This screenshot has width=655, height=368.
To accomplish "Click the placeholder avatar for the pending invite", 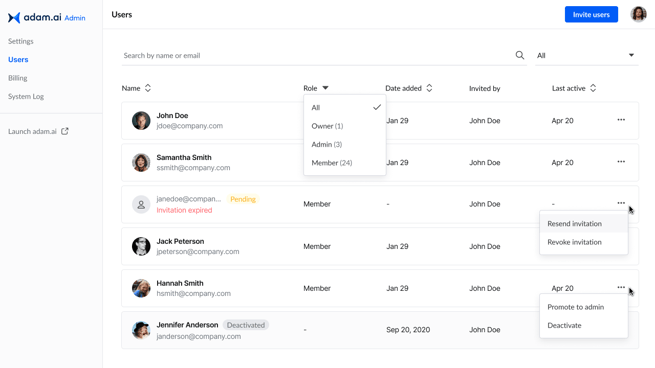I will 141,205.
